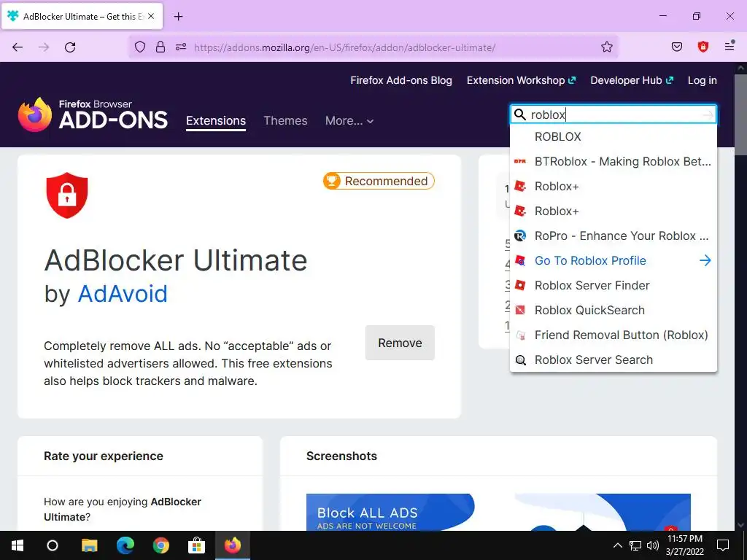Open Developer Hub link
This screenshot has height=560, width=747.
tap(632, 80)
